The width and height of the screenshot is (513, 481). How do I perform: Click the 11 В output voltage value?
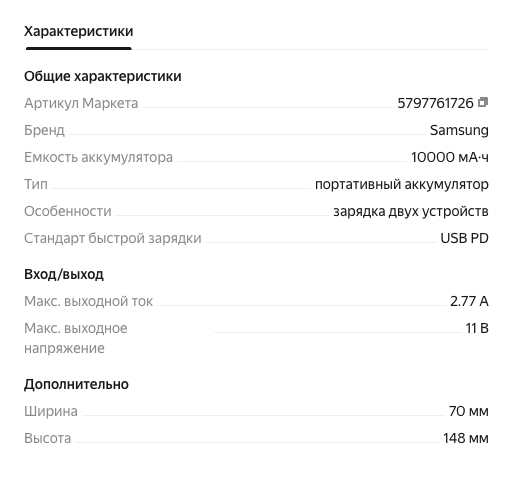click(477, 328)
